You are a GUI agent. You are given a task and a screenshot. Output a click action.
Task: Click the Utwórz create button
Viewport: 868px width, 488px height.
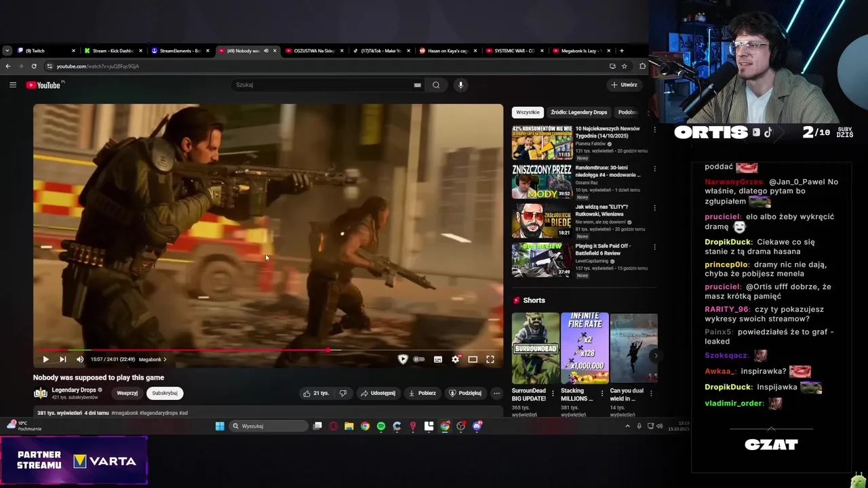coord(625,85)
